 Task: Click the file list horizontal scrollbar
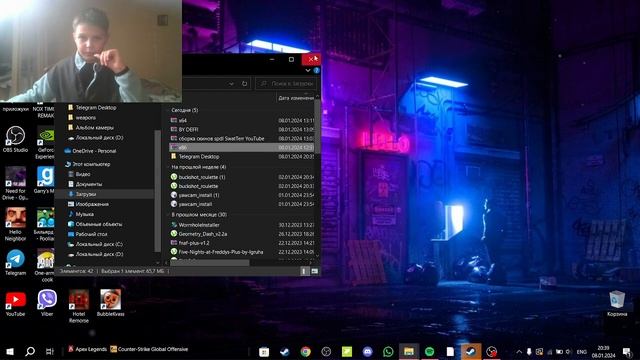point(210,262)
